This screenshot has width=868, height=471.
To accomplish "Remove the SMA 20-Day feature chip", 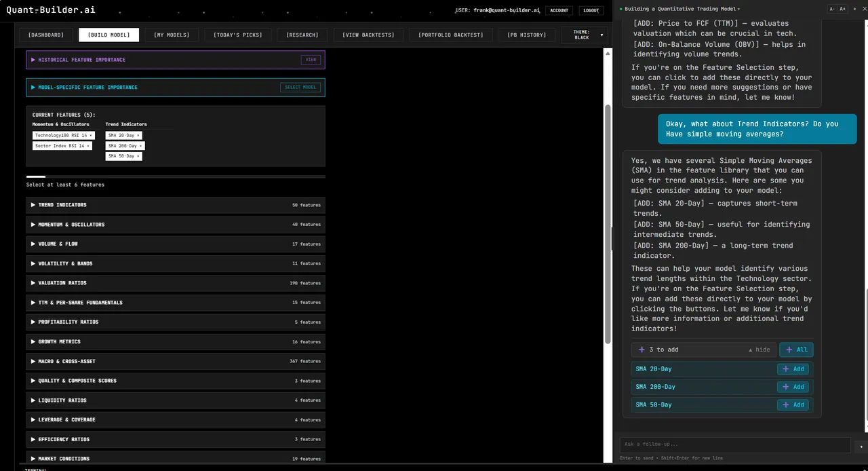I will (138, 136).
